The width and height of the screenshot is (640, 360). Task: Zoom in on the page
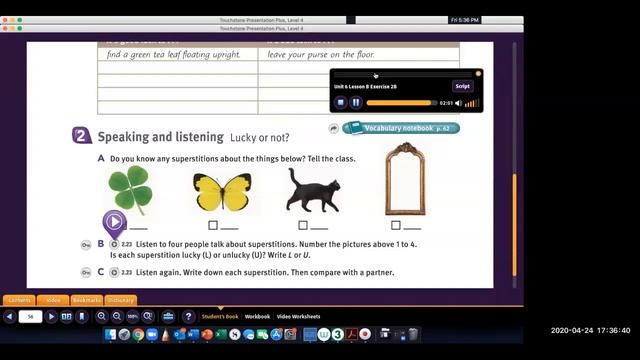coord(101,316)
